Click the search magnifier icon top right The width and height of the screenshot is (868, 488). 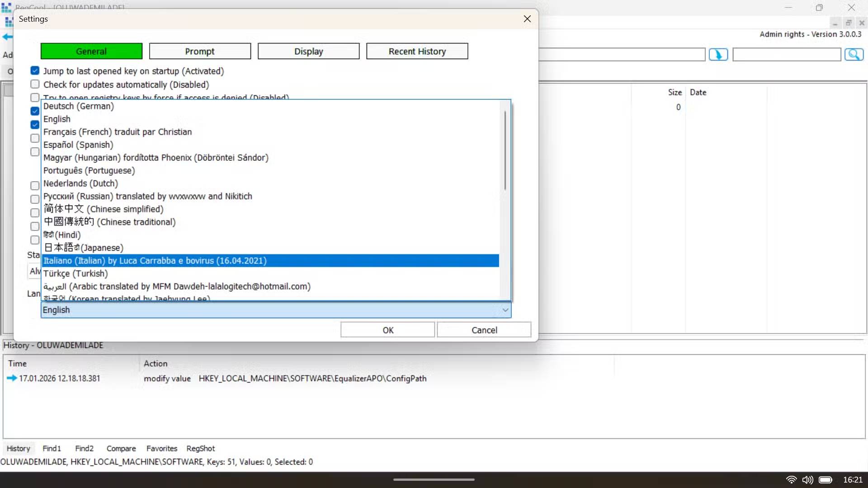pyautogui.click(x=854, y=54)
